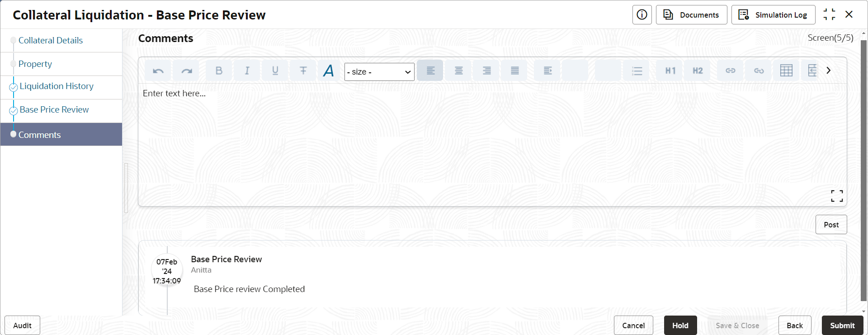Image resolution: width=868 pixels, height=335 pixels.
Task: Open the Audit panel
Action: 22,326
